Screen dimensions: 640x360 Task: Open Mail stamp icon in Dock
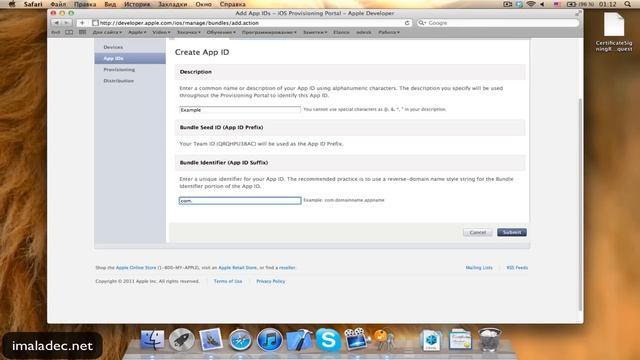pyautogui.click(x=211, y=340)
